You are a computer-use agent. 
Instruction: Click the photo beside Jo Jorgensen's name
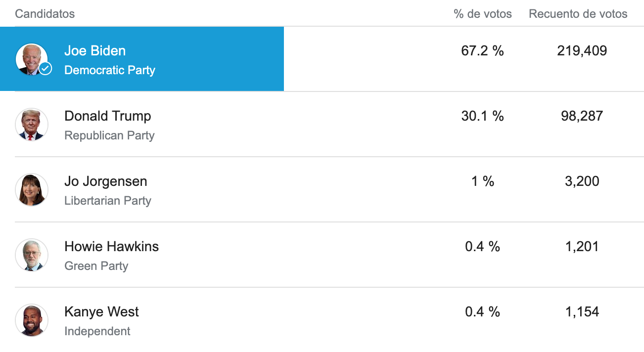coord(32,189)
